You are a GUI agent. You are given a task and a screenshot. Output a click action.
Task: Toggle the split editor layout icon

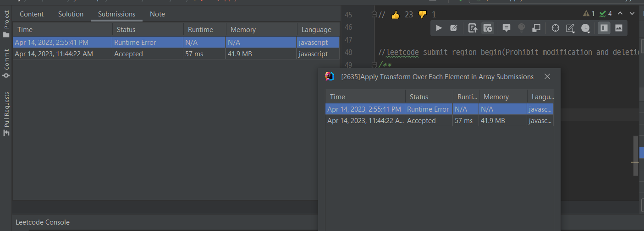coord(604,28)
